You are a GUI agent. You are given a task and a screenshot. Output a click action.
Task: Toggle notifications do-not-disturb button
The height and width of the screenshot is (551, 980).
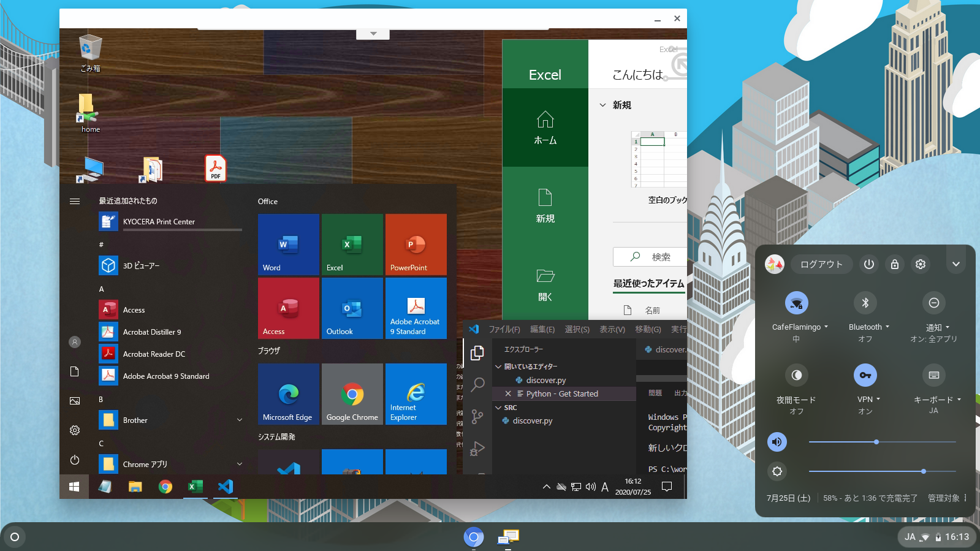point(934,303)
